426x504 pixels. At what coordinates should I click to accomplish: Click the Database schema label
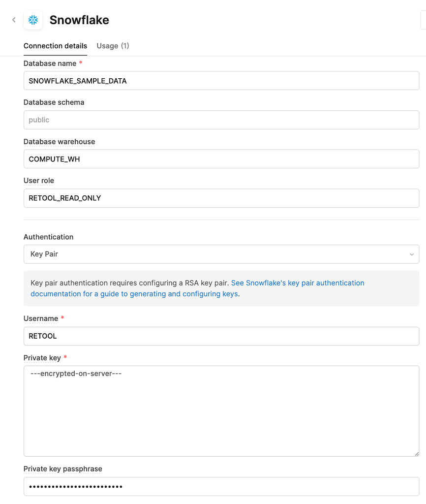pos(54,102)
